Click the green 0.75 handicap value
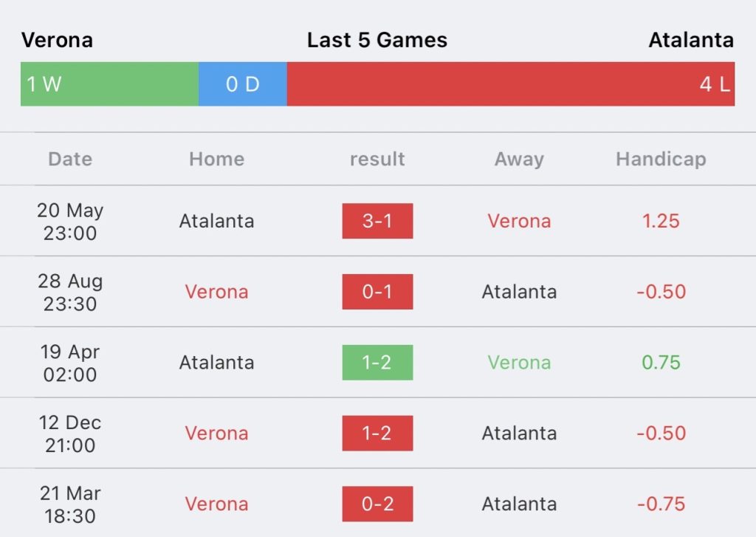This screenshot has height=537, width=756. (x=661, y=363)
